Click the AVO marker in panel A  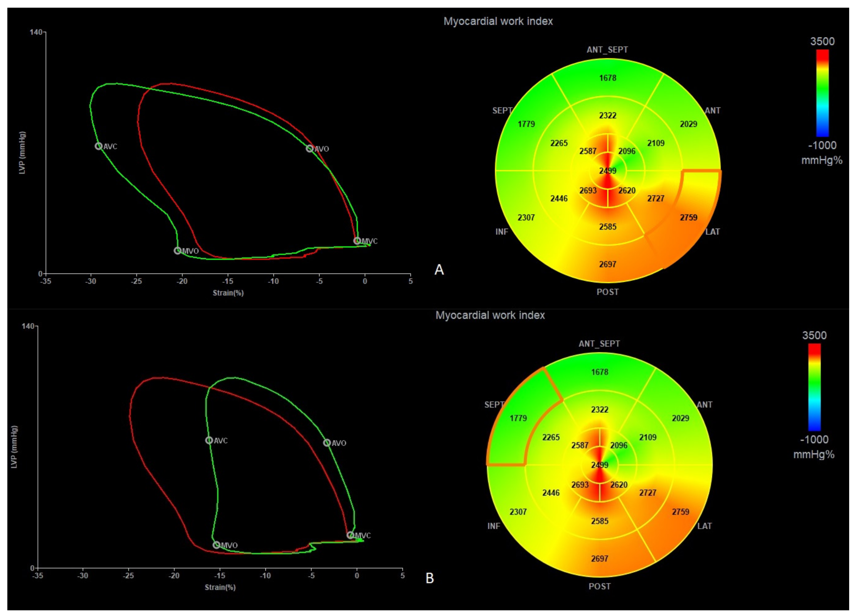click(310, 149)
